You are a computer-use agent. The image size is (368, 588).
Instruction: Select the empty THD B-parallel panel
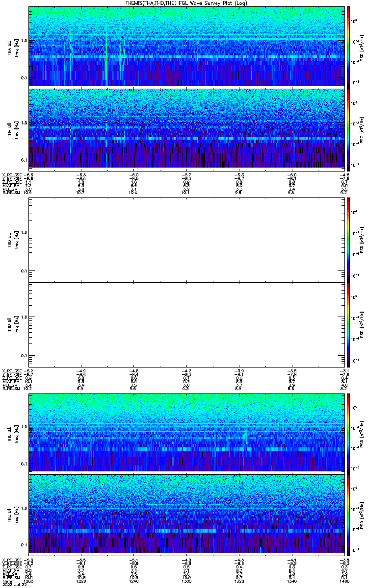(186, 324)
